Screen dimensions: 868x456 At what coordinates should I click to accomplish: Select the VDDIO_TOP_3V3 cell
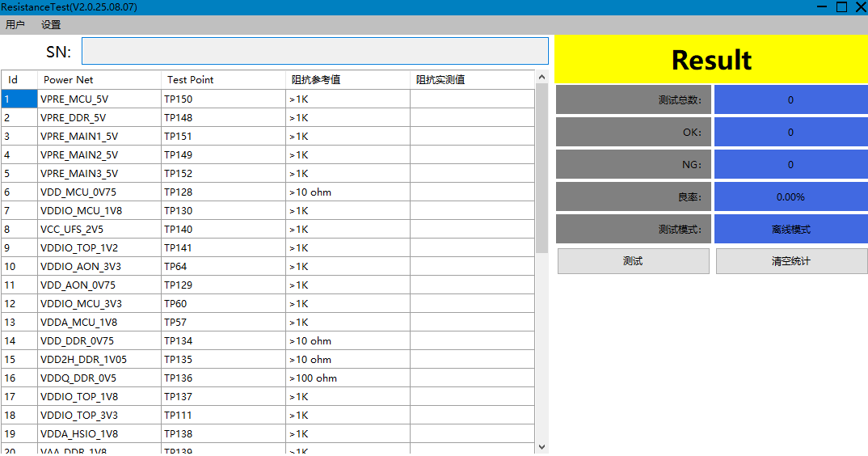pyautogui.click(x=99, y=415)
